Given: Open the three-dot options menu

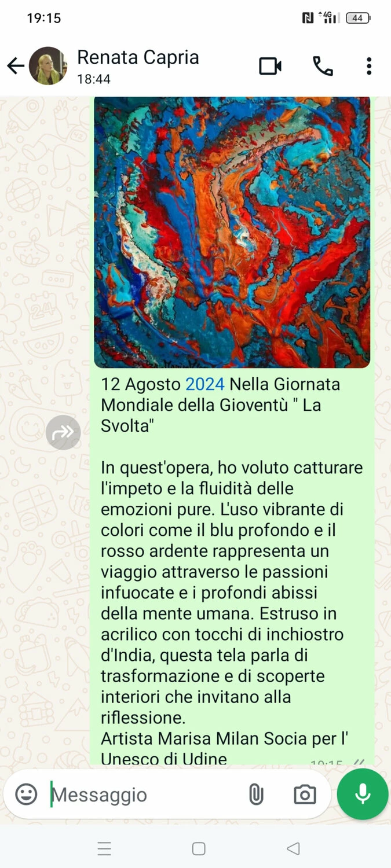Looking at the screenshot, I should [x=369, y=66].
